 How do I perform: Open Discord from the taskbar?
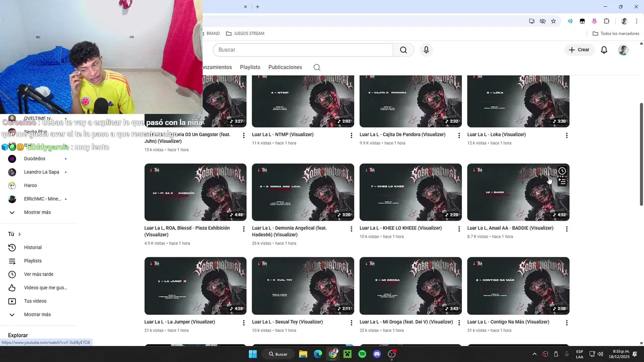click(x=377, y=354)
